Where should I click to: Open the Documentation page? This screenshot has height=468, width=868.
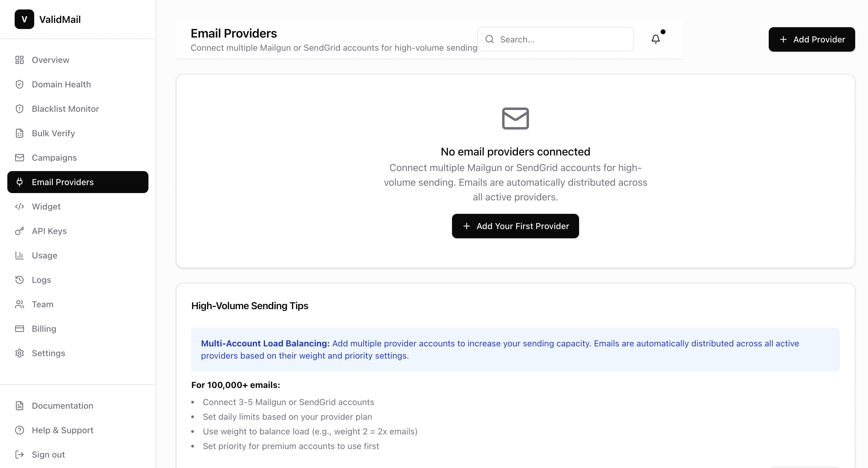62,406
